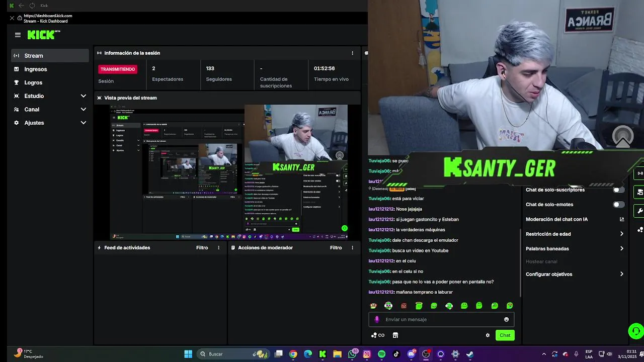
Task: Open Windows Start menu
Action: pos(188,354)
